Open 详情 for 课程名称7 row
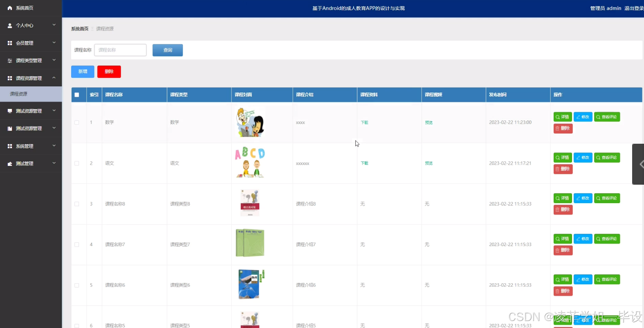 pos(563,239)
